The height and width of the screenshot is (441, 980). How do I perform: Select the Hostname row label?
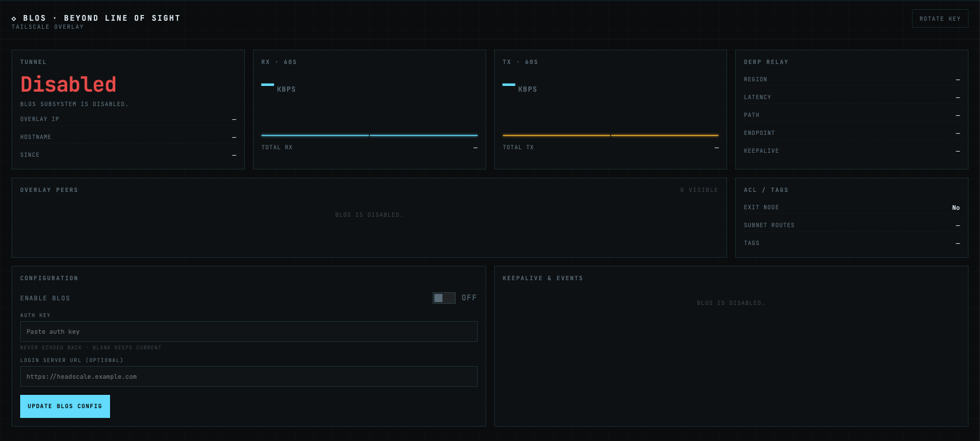point(36,137)
